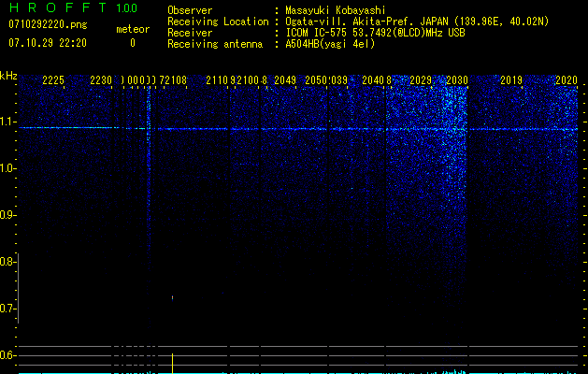Click the 2050 time marker
Viewport: 588px width, 374px height.
(x=316, y=80)
